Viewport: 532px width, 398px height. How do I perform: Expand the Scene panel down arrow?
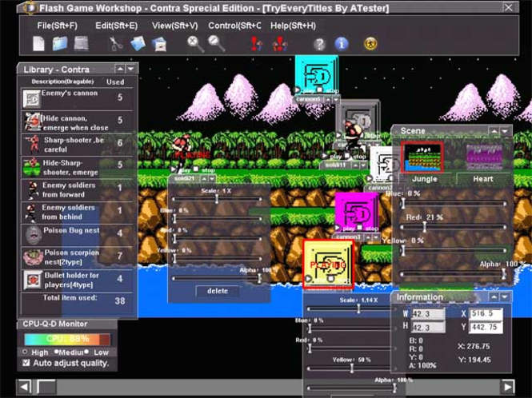(x=505, y=131)
